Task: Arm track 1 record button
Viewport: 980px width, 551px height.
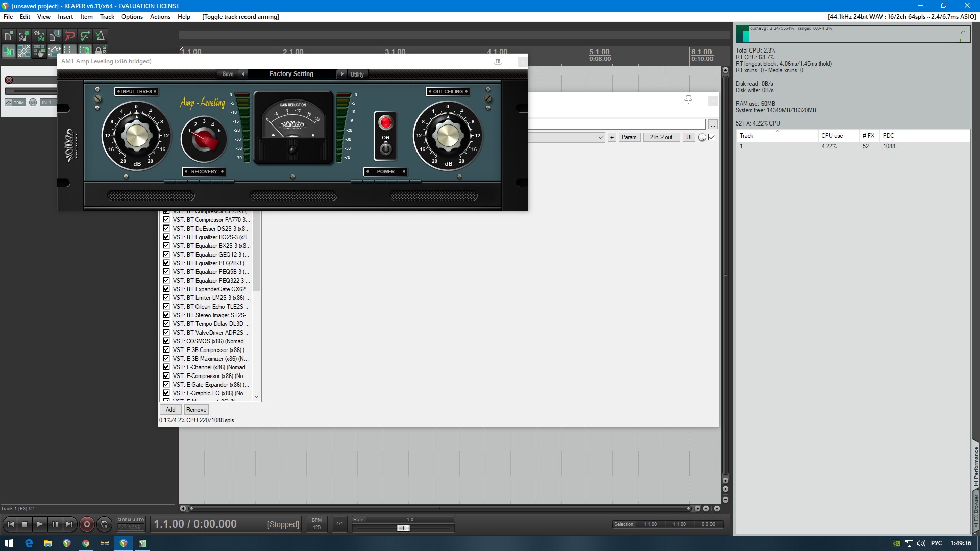Action: [x=9, y=80]
